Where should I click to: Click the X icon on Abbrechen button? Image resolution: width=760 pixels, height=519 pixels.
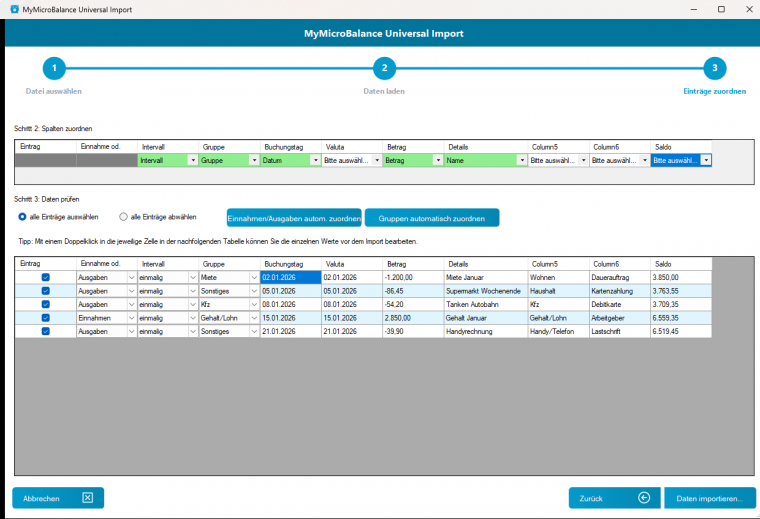point(88,498)
